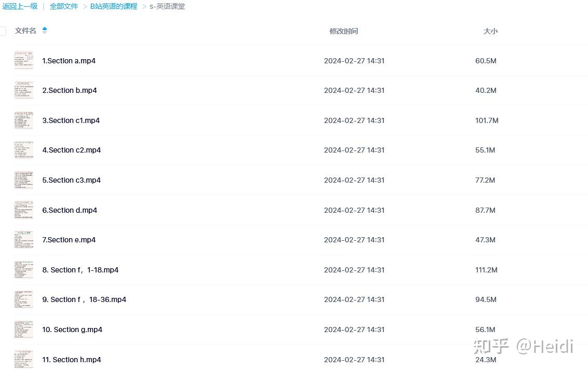Click the 11. Section h.mp4 file name

(72, 360)
